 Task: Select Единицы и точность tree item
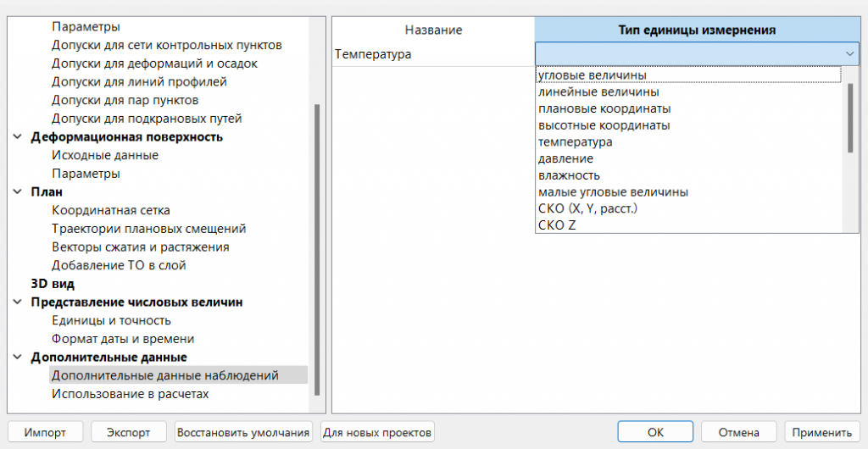111,320
